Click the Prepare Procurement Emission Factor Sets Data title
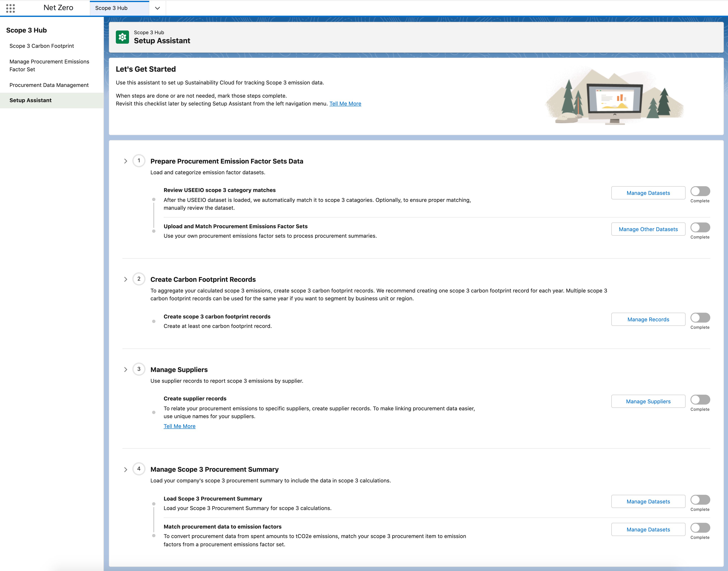 pos(227,161)
